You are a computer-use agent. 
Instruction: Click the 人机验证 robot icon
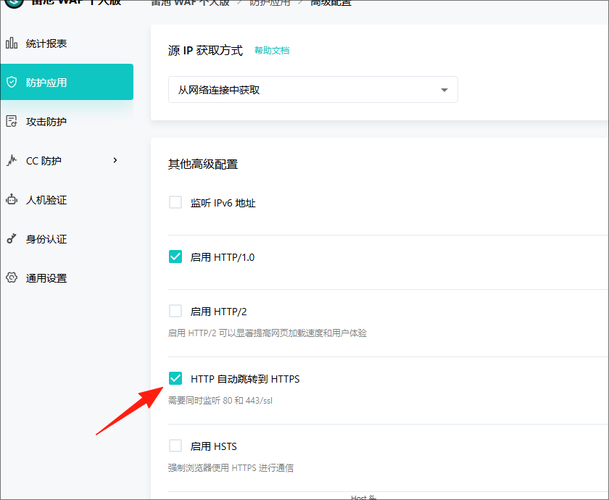pos(12,200)
